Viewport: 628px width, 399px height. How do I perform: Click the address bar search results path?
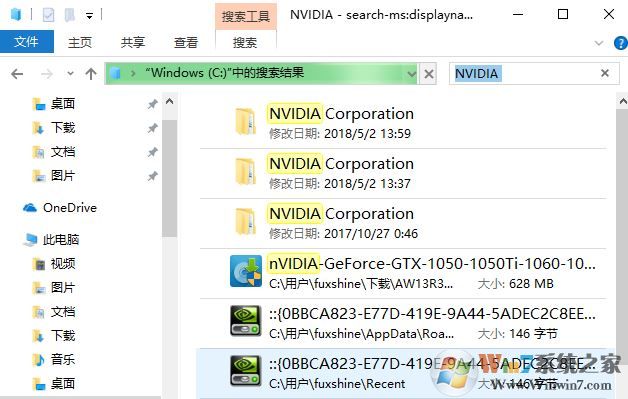point(225,73)
